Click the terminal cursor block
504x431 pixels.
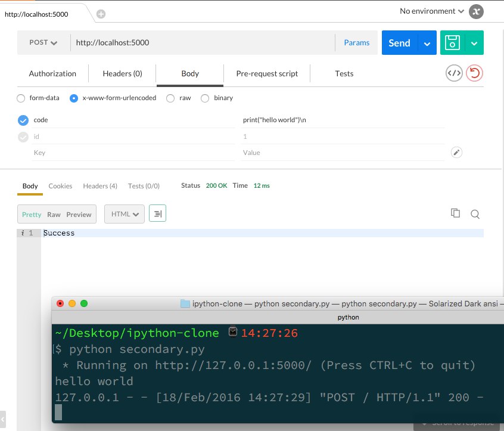pos(58,413)
